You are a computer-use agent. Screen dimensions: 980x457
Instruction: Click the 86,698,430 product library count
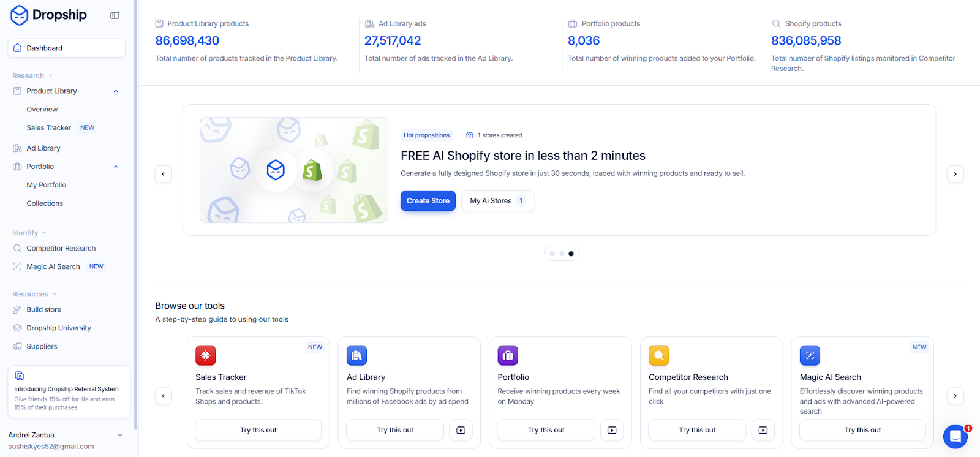[x=187, y=41]
